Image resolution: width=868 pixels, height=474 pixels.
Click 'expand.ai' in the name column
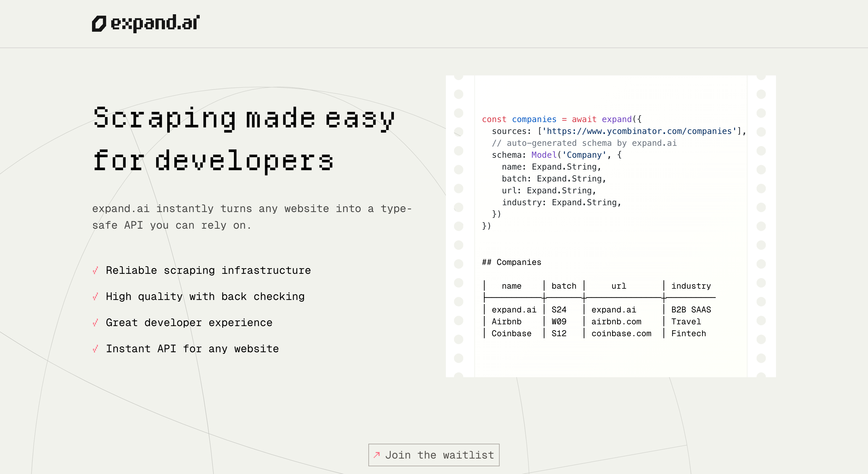click(x=514, y=310)
